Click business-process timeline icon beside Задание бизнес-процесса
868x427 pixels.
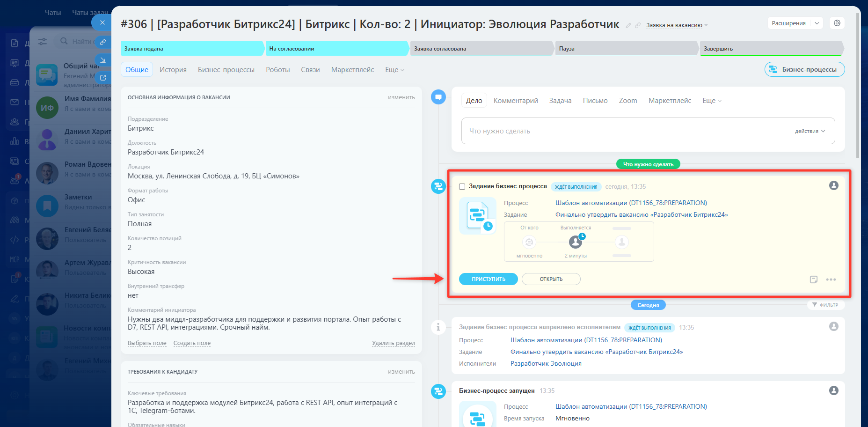point(438,186)
